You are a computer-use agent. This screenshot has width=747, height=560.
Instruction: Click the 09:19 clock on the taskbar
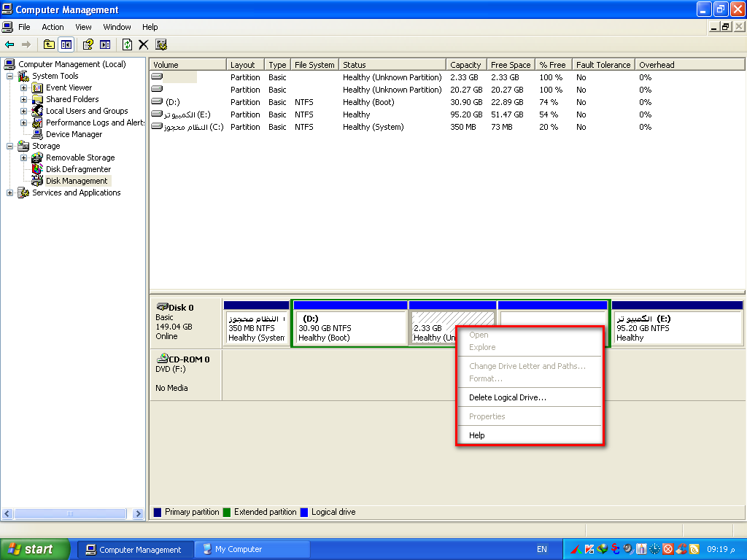coord(720,550)
